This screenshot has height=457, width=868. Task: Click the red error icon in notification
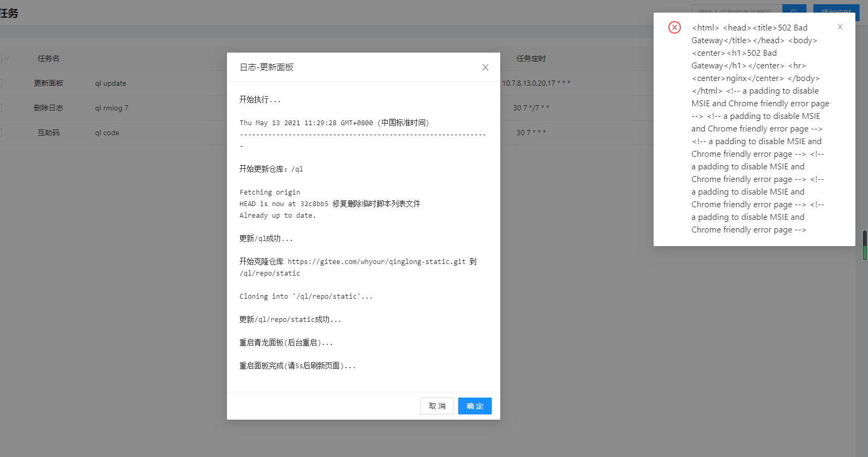675,27
